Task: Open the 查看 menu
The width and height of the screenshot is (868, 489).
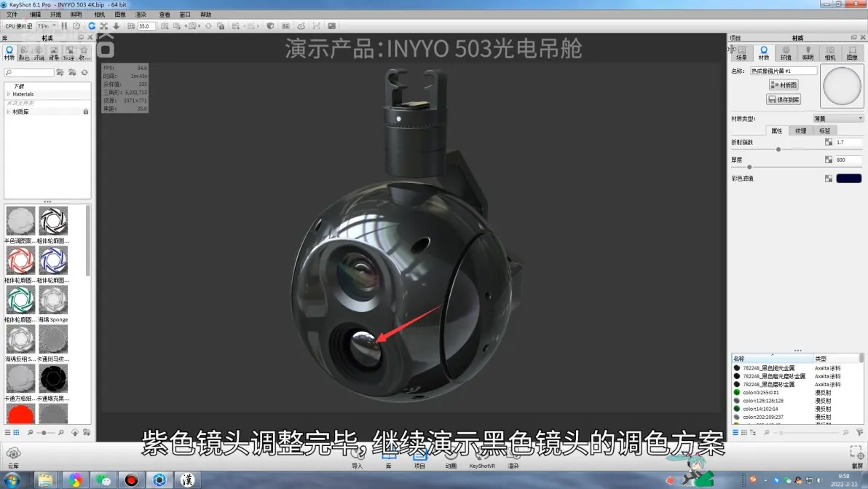Action: pyautogui.click(x=165, y=15)
